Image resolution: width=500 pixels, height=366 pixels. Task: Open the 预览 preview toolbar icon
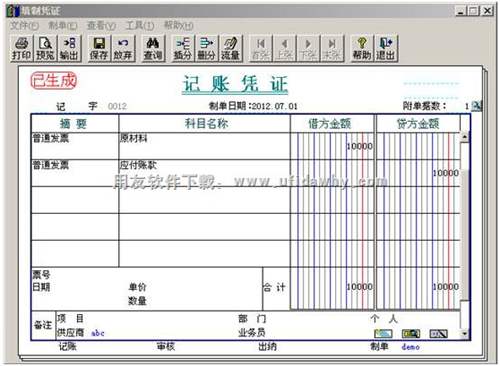pyautogui.click(x=45, y=49)
